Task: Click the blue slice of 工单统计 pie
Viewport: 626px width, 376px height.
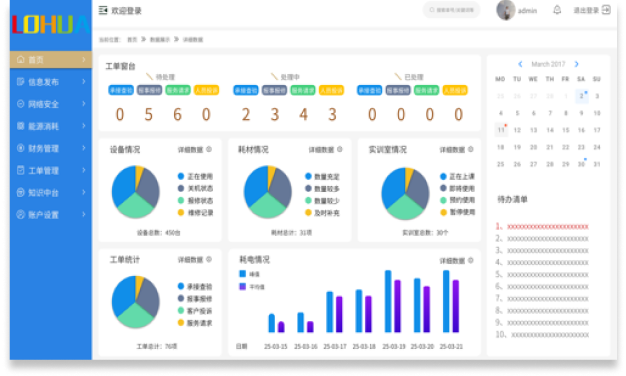Action: pos(123,295)
